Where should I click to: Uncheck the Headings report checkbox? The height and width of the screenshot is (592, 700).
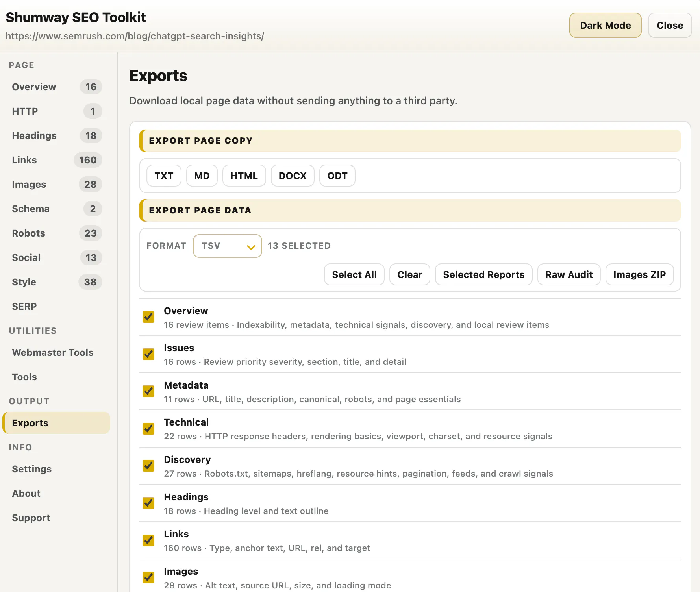click(x=148, y=503)
